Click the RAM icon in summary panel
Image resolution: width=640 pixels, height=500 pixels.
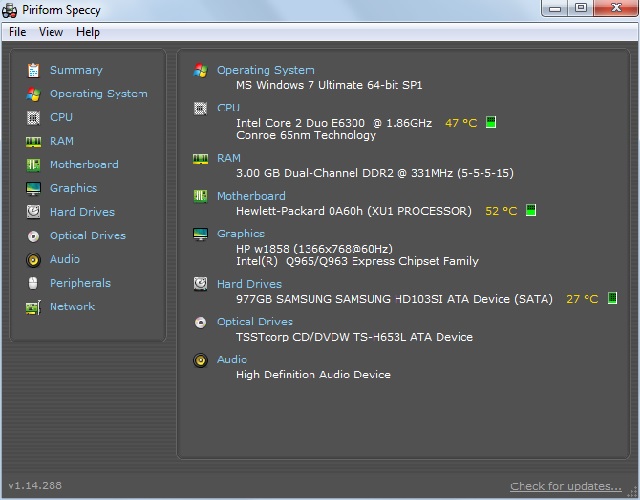[200, 159]
